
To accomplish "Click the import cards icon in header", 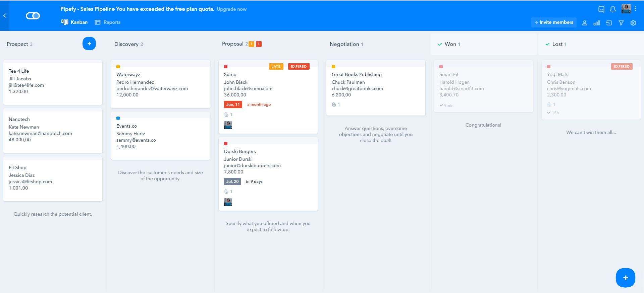I will 609,23.
